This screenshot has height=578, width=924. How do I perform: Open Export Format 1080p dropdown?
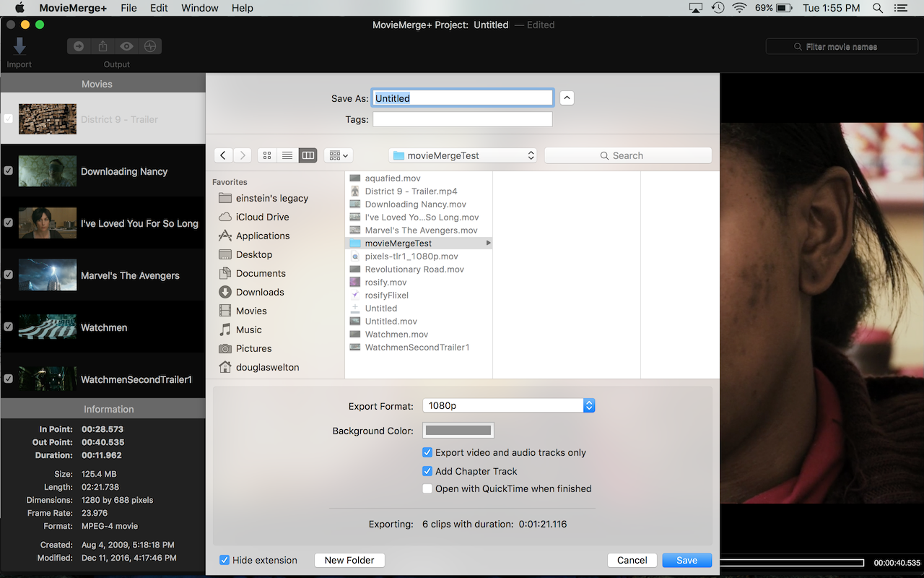click(508, 405)
